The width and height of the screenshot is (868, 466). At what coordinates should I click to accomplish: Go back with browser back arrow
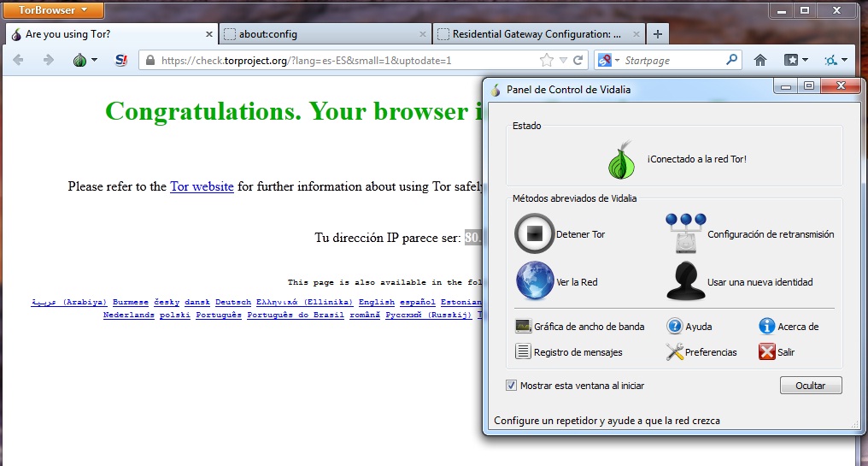click(x=18, y=60)
